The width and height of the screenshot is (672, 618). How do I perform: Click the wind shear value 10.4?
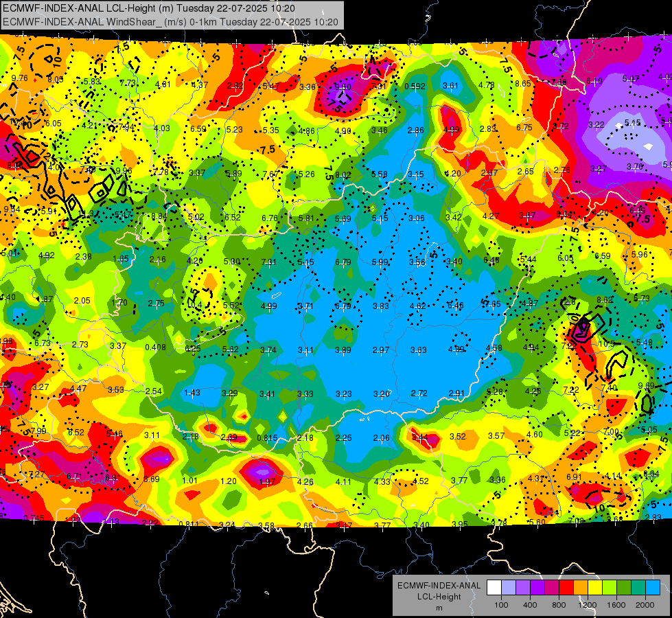[194, 305]
